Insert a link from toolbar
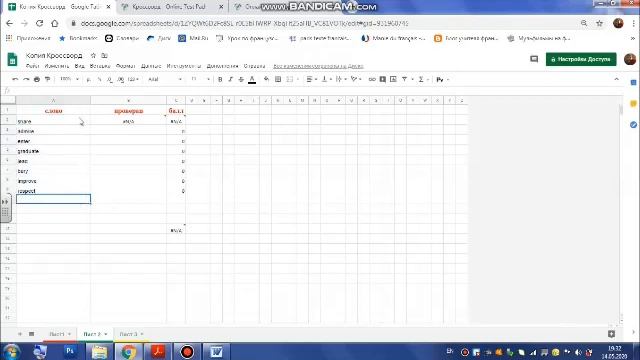Viewport: 640px width, 360px height. [372, 79]
